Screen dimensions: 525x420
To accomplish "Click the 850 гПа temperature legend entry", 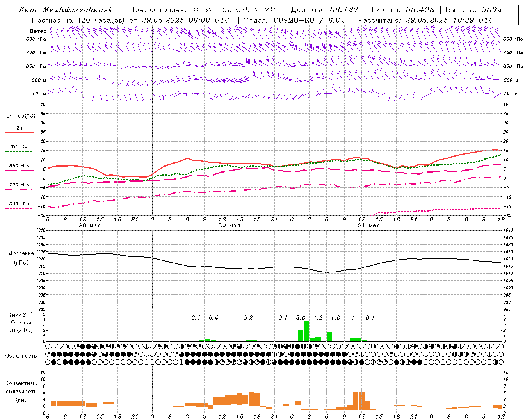I will pos(19,166).
